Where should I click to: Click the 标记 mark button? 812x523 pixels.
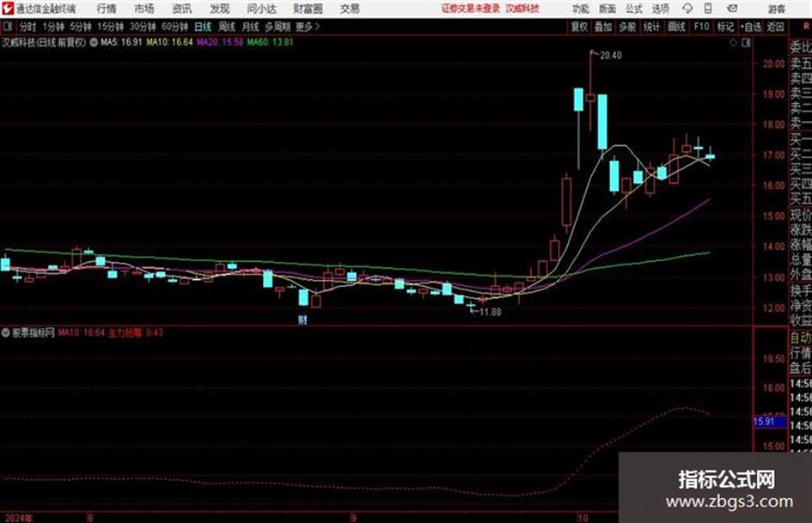(x=725, y=27)
